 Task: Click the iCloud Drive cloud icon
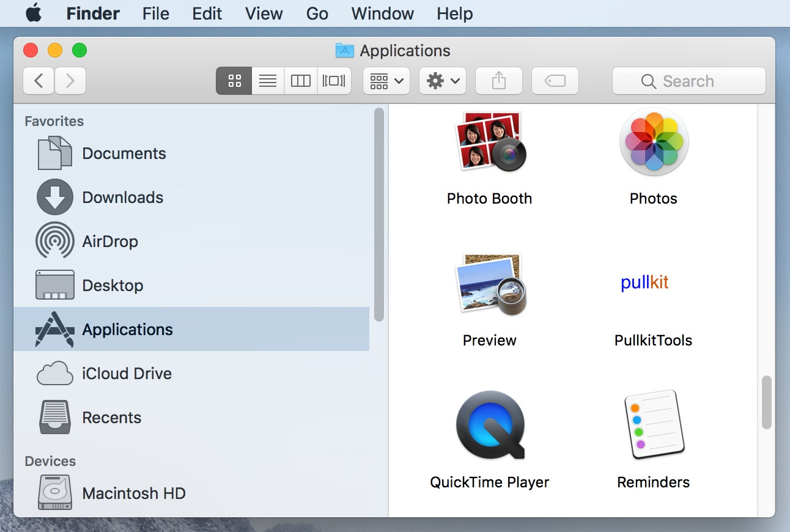[55, 373]
